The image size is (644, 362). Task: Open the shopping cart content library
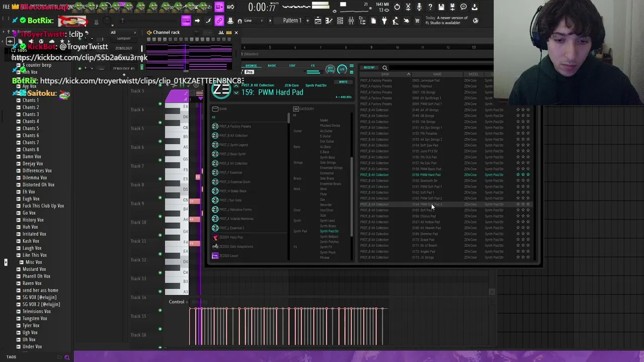[x=417, y=21]
